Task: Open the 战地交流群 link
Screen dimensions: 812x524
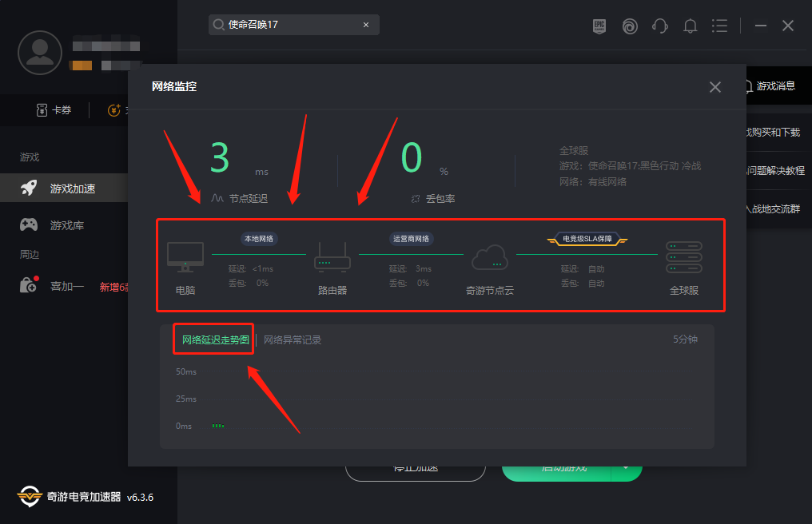Action: pyautogui.click(x=773, y=208)
